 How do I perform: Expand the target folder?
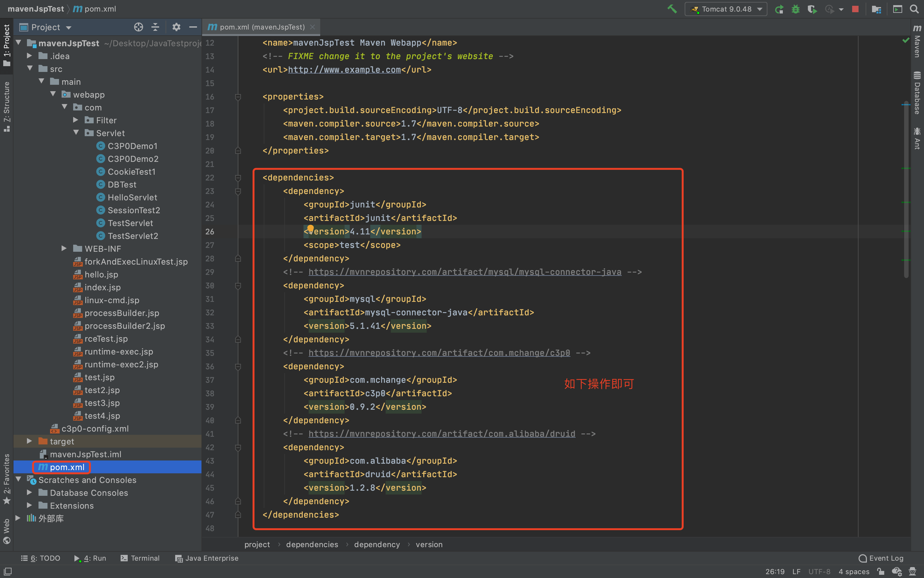click(x=30, y=441)
